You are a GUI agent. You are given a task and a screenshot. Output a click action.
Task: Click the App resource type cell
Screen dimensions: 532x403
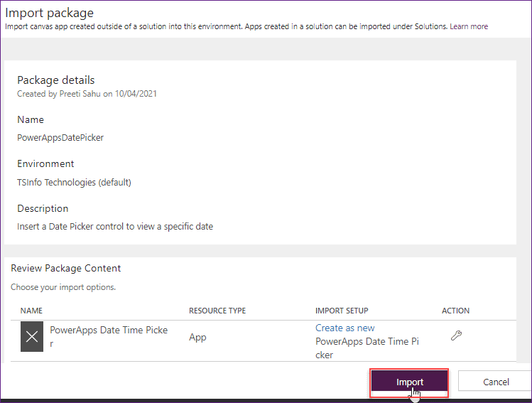click(x=197, y=338)
